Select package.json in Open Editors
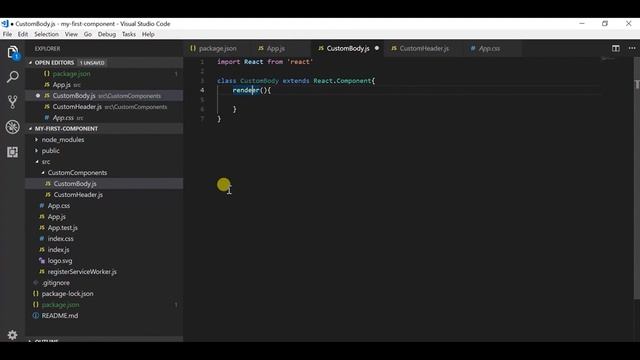This screenshot has height=360, width=640. [71, 73]
